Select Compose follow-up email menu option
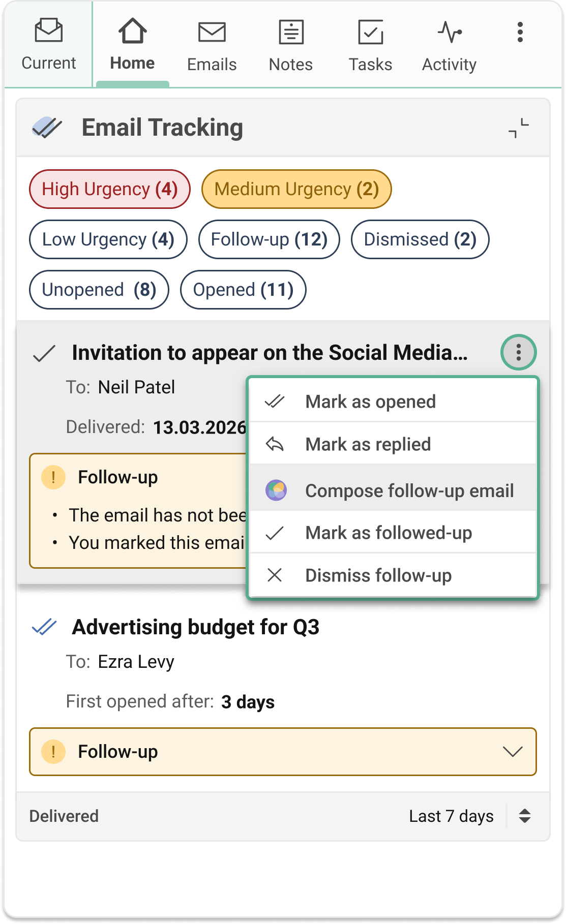The width and height of the screenshot is (566, 924). pyautogui.click(x=393, y=490)
